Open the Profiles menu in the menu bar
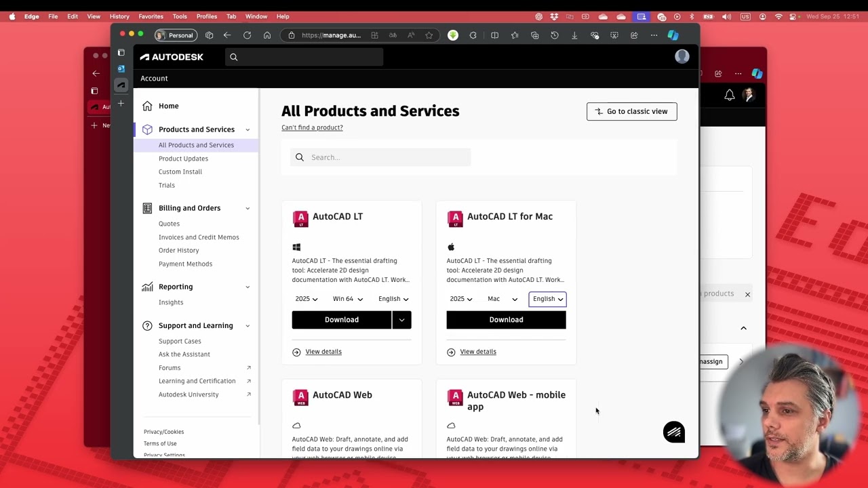Image resolution: width=868 pixels, height=488 pixels. 207,16
